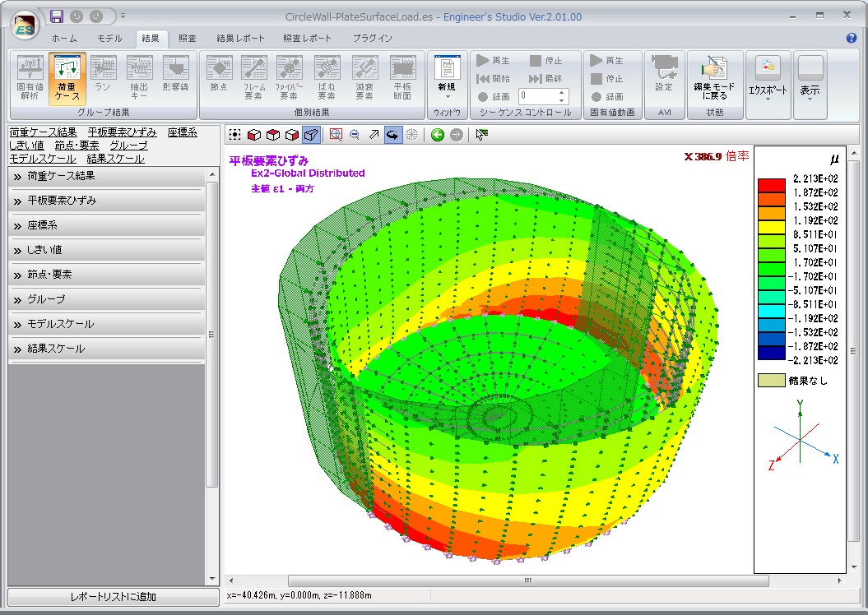The image size is (868, 615).
Task: Select the 荷重ケース load case results icon
Action: pyautogui.click(x=67, y=76)
